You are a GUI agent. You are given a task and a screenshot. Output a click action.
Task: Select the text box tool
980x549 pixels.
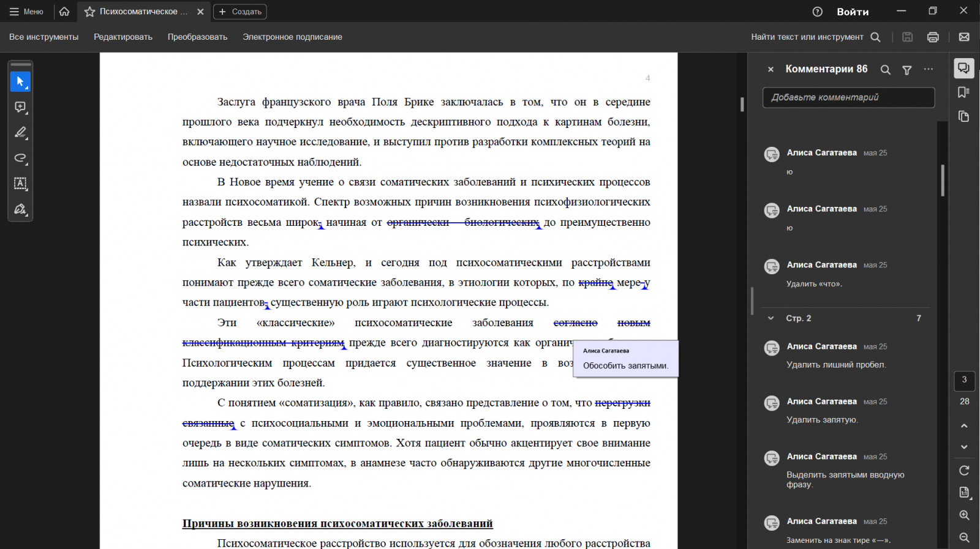(20, 183)
